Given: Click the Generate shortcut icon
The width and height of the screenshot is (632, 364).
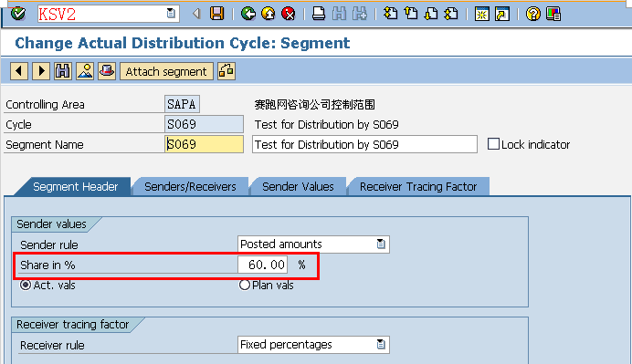Looking at the screenshot, I should 501,14.
